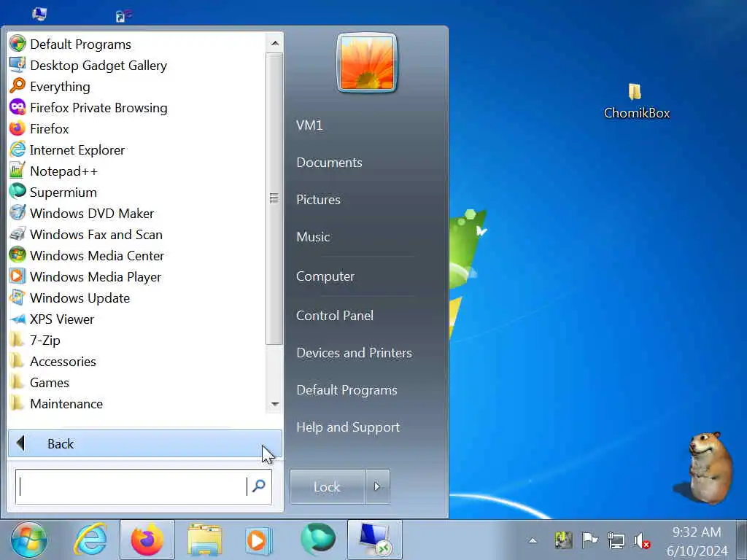Open Documents from Start menu
This screenshot has width=747, height=560.
coord(329,163)
